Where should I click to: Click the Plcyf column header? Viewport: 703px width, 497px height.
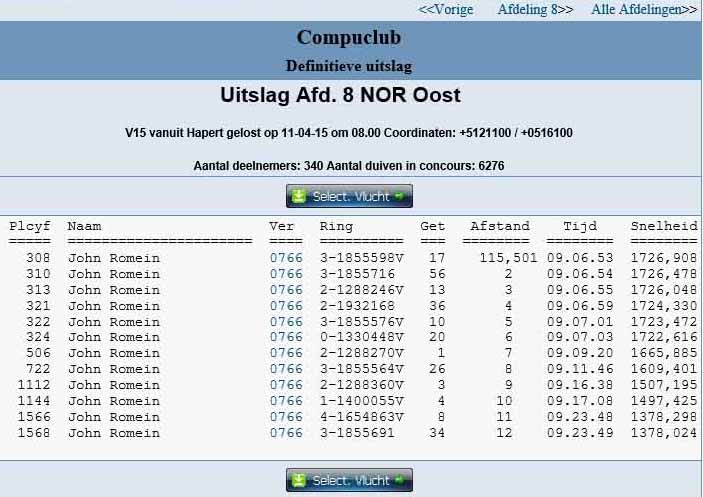coord(30,226)
